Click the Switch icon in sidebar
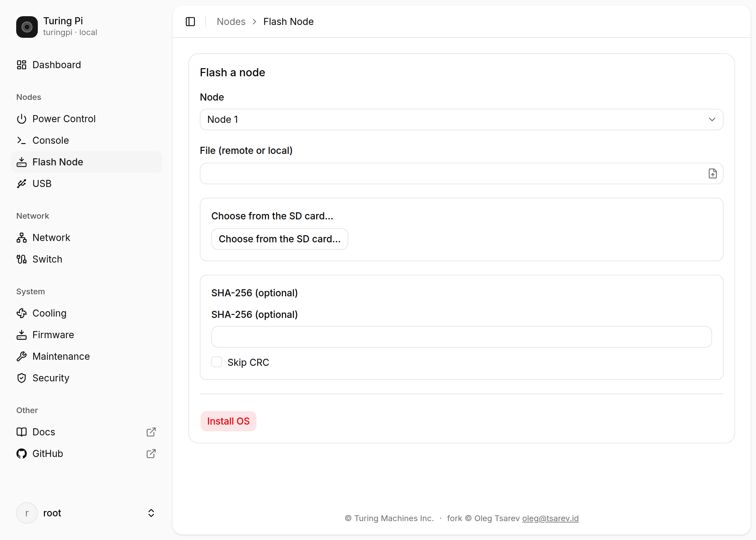Viewport: 756px width, 540px height. click(x=22, y=259)
